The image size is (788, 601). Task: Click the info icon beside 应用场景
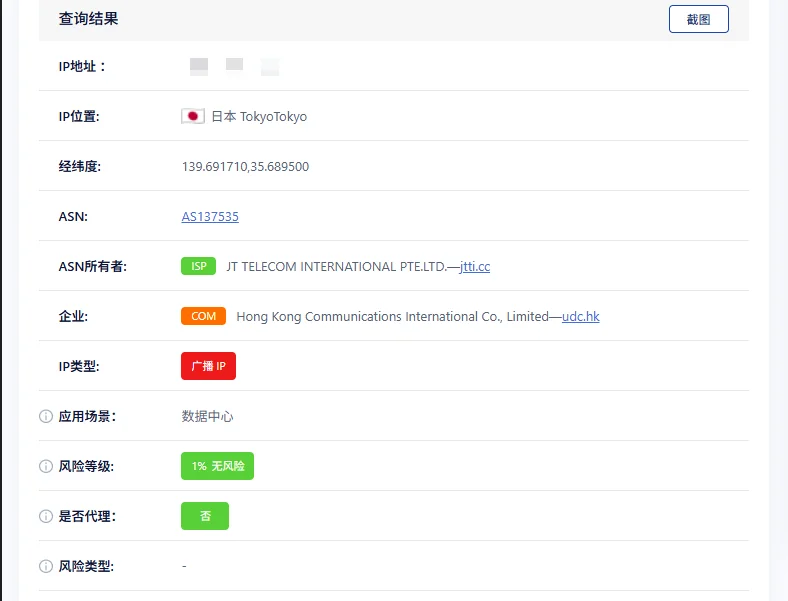pos(45,416)
